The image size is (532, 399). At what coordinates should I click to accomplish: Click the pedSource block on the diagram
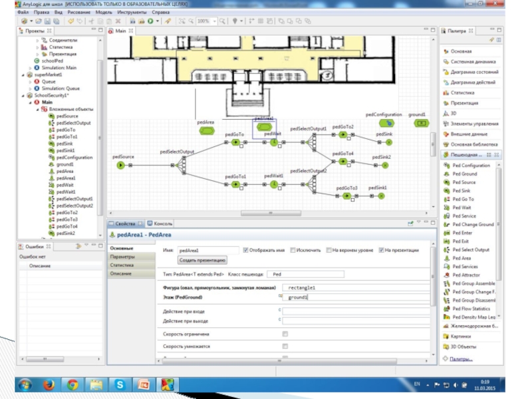(x=120, y=165)
